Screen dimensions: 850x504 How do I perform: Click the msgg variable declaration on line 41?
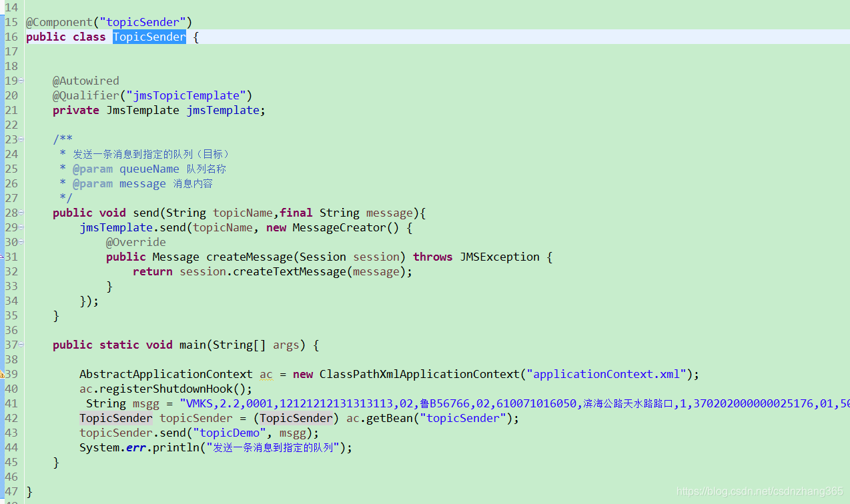click(x=146, y=403)
